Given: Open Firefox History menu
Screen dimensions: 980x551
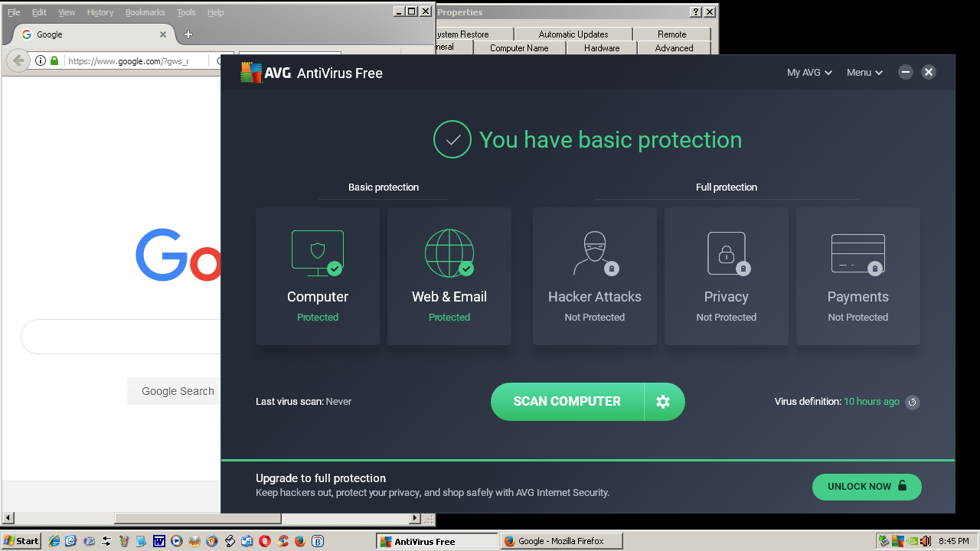Looking at the screenshot, I should [100, 12].
